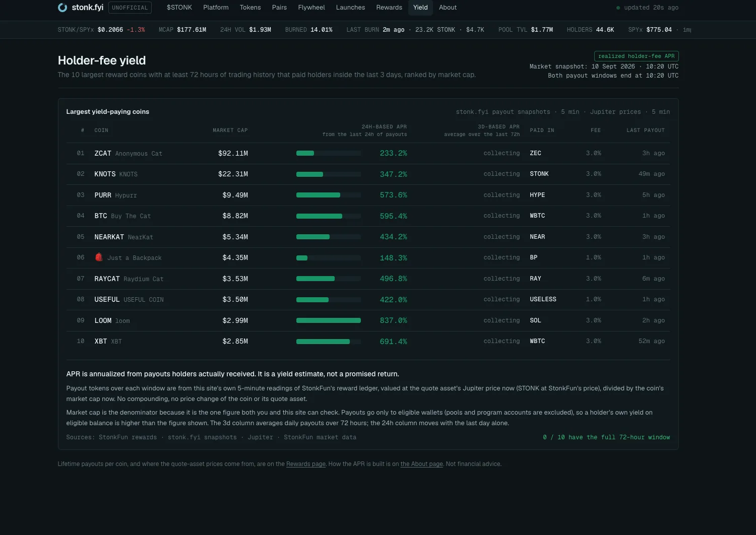756x535 pixels.
Task: Click the 0 / 10 full window note
Action: click(606, 437)
